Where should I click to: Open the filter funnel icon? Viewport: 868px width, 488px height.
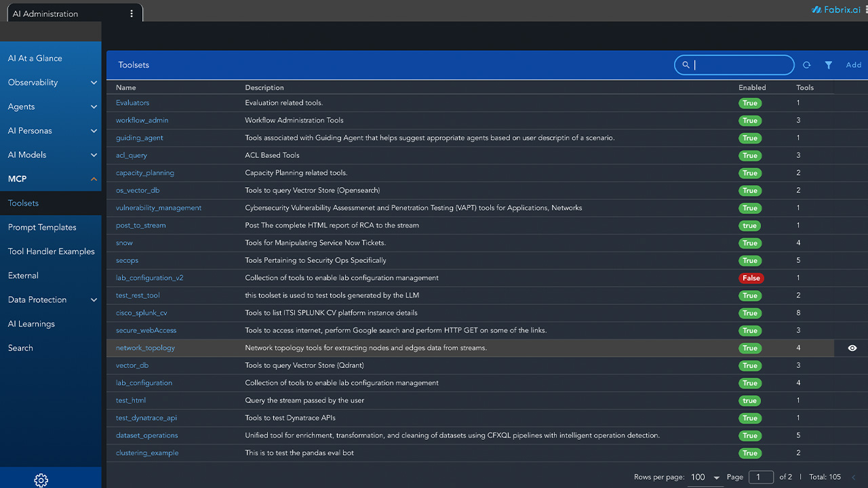pos(829,65)
